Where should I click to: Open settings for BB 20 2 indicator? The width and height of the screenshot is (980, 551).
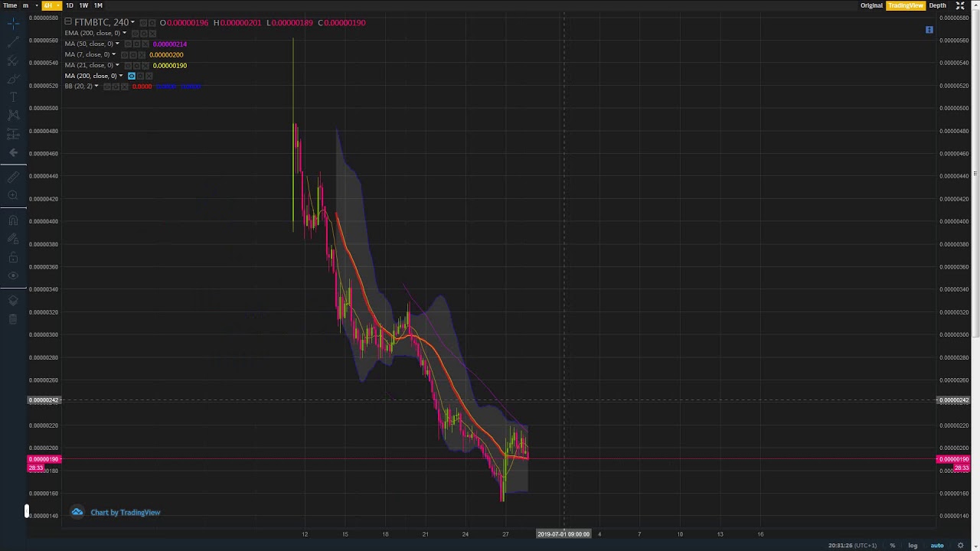(x=116, y=86)
